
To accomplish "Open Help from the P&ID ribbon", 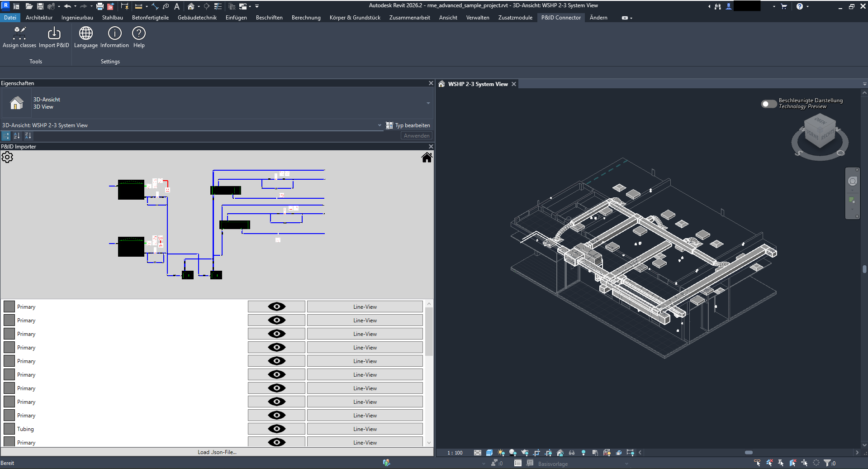I will 139,34.
